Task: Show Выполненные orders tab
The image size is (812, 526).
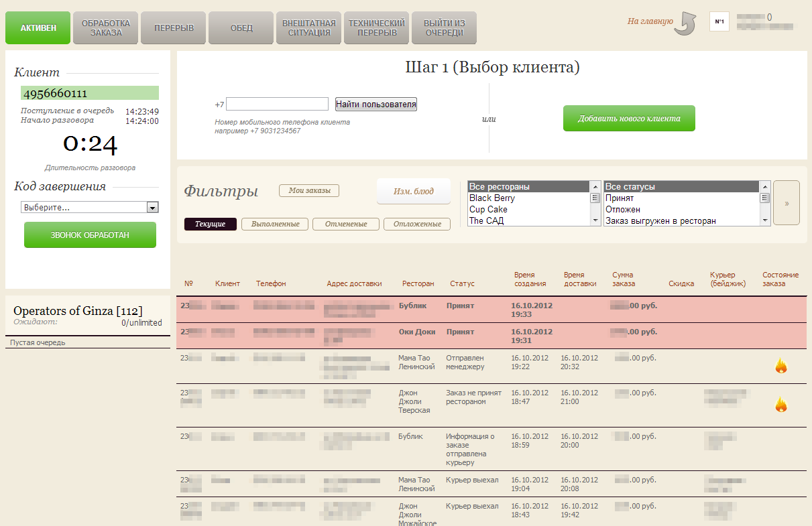Action: pyautogui.click(x=275, y=224)
